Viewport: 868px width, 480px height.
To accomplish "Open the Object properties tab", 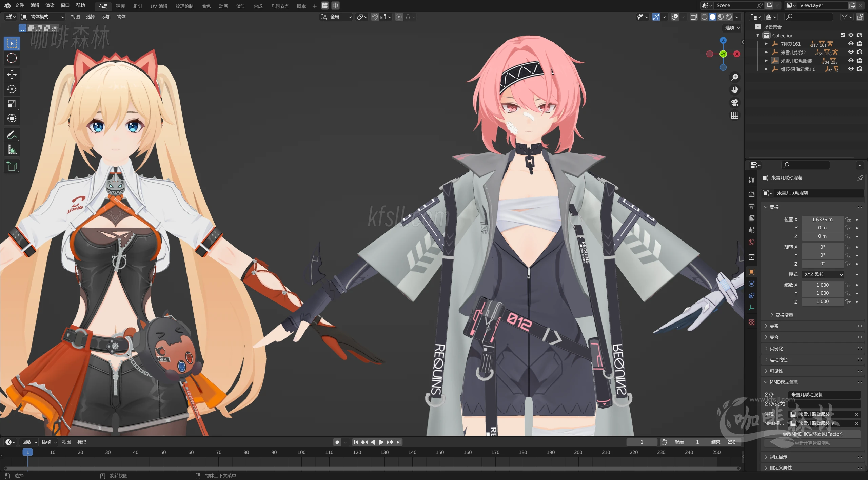I will [x=751, y=272].
